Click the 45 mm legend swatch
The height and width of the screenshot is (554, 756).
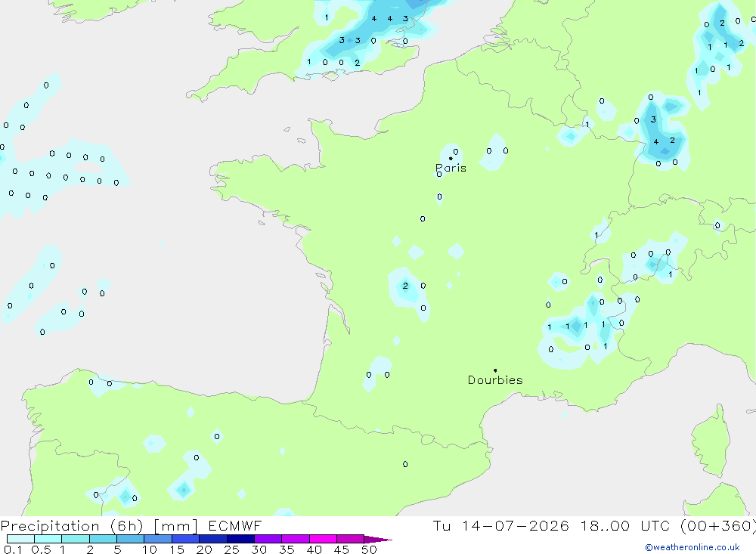(351, 539)
